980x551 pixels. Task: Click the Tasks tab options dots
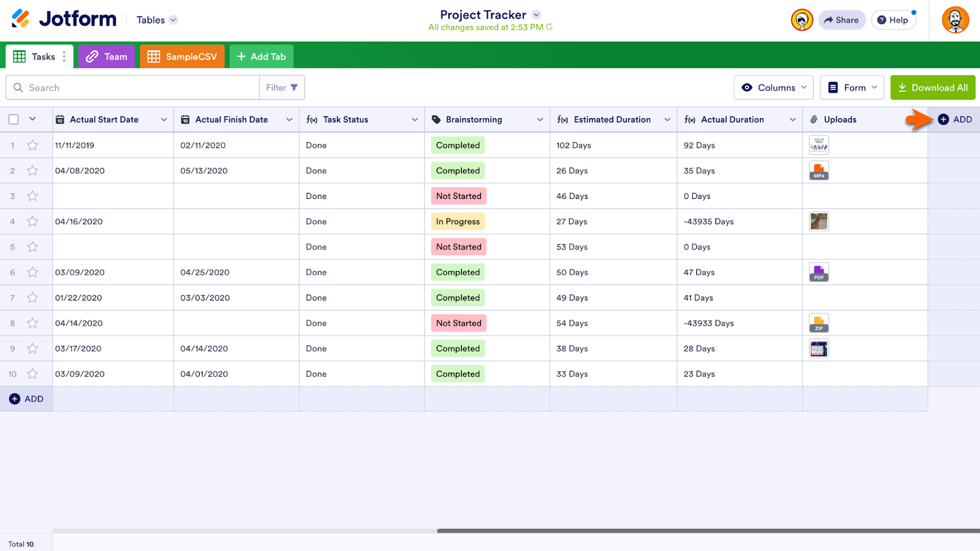point(64,56)
